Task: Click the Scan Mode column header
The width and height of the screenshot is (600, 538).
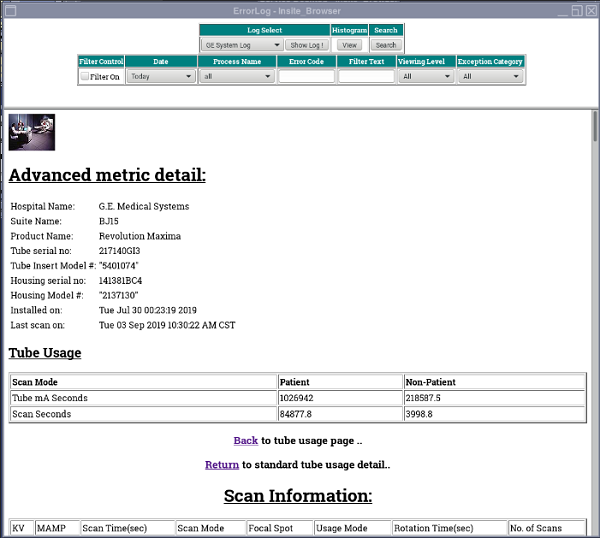Action: pyautogui.click(x=200, y=528)
